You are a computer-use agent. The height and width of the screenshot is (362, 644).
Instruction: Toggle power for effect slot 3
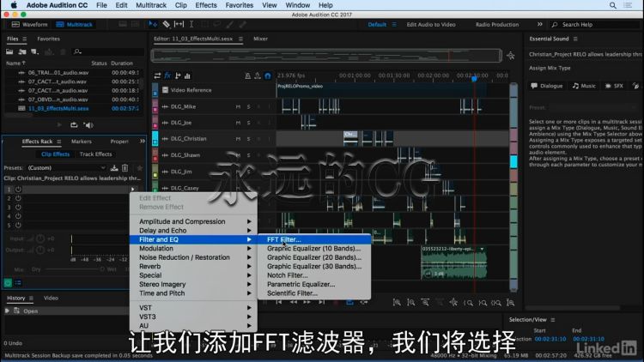pyautogui.click(x=18, y=208)
